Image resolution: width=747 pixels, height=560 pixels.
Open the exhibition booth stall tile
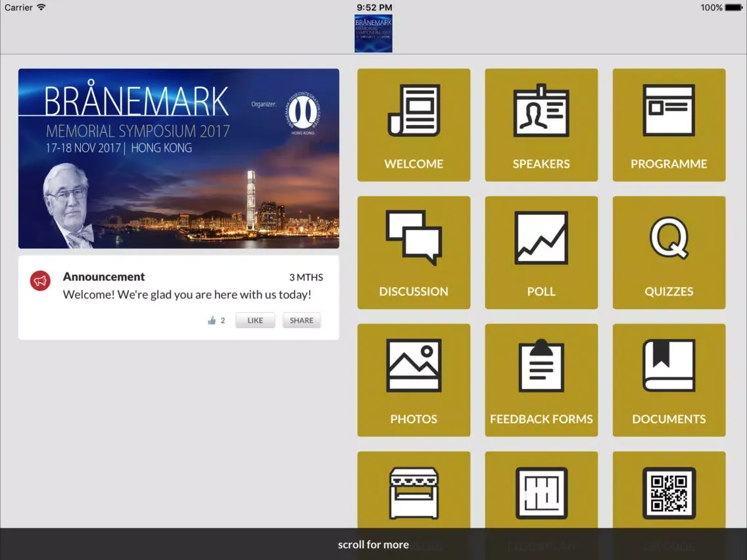(x=414, y=490)
